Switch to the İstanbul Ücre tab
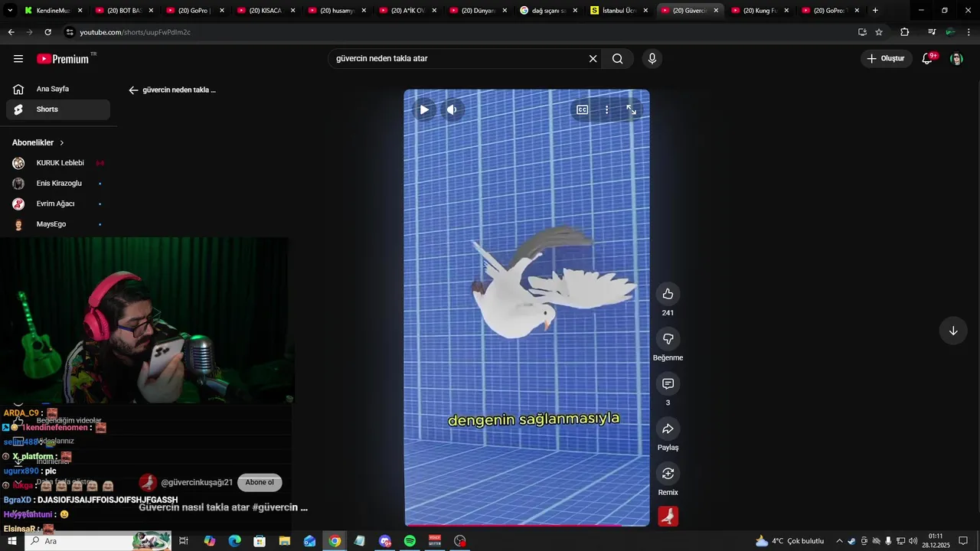Image resolution: width=980 pixels, height=551 pixels. point(619,11)
